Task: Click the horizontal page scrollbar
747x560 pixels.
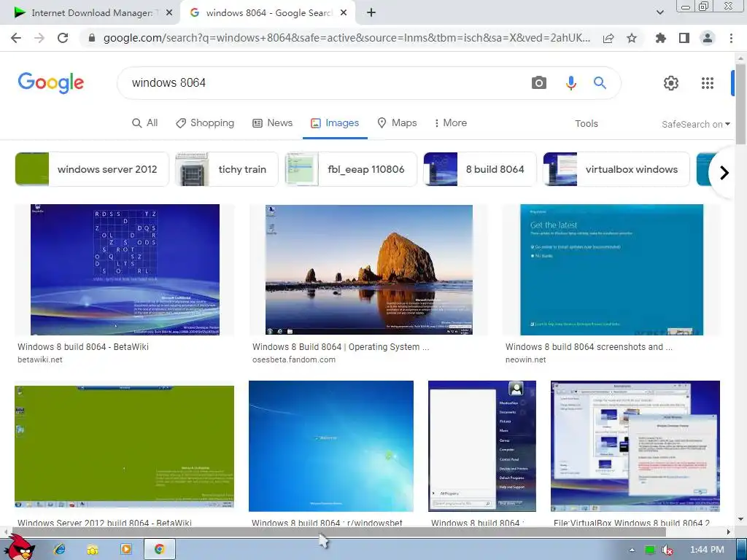Action: coord(338,532)
